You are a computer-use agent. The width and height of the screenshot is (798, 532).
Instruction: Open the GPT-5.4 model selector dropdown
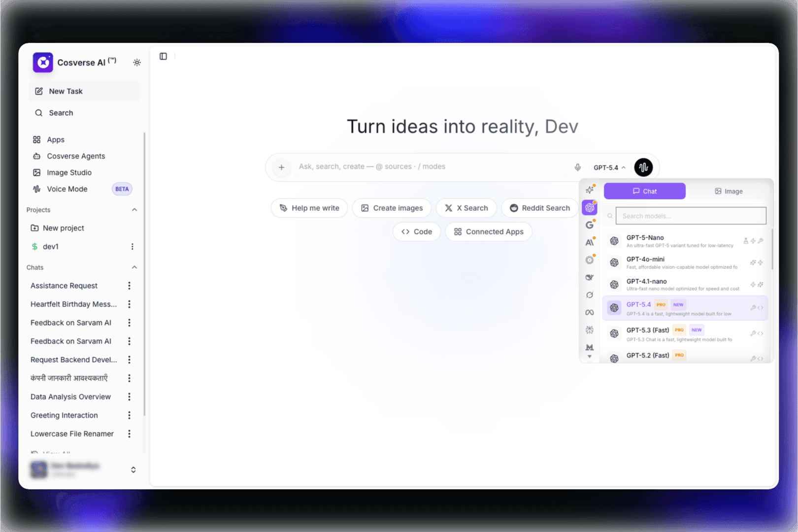point(609,167)
